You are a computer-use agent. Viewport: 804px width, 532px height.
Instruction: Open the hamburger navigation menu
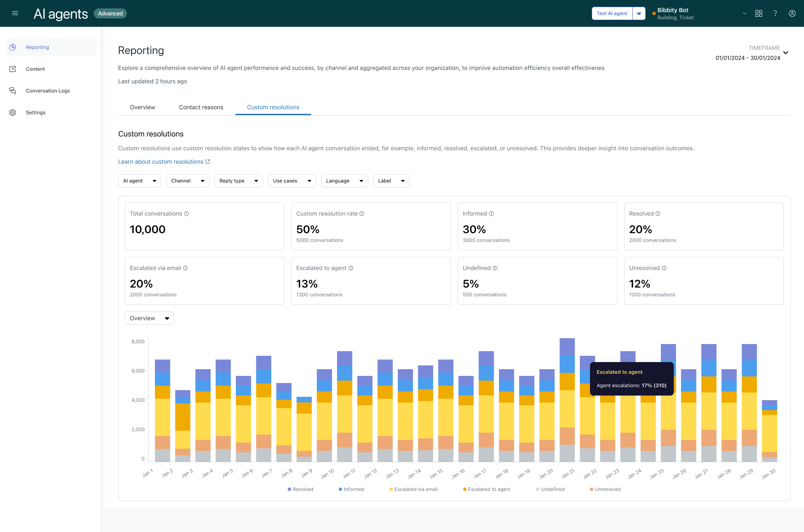point(15,13)
